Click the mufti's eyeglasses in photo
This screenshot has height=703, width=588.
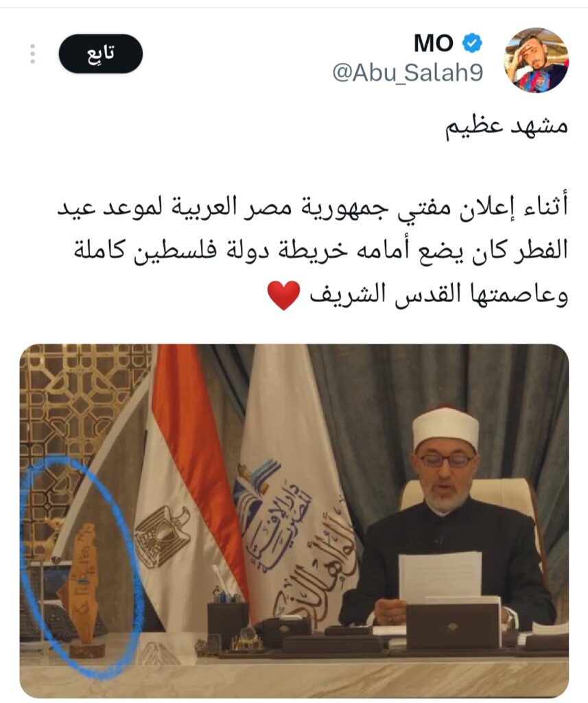point(445,461)
